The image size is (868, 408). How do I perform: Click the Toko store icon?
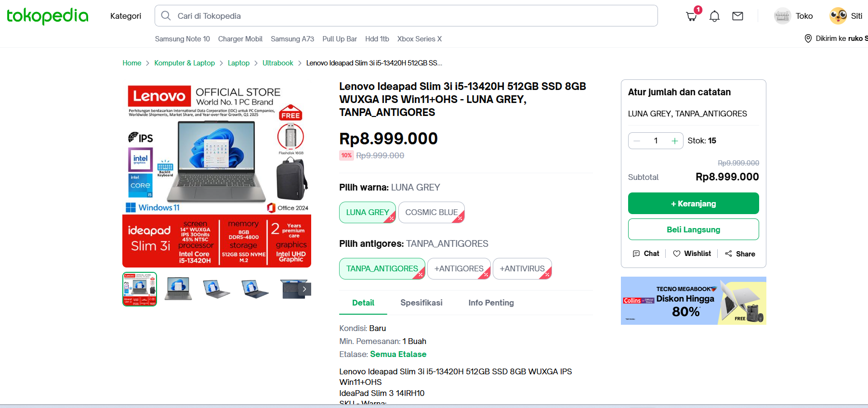tap(782, 16)
